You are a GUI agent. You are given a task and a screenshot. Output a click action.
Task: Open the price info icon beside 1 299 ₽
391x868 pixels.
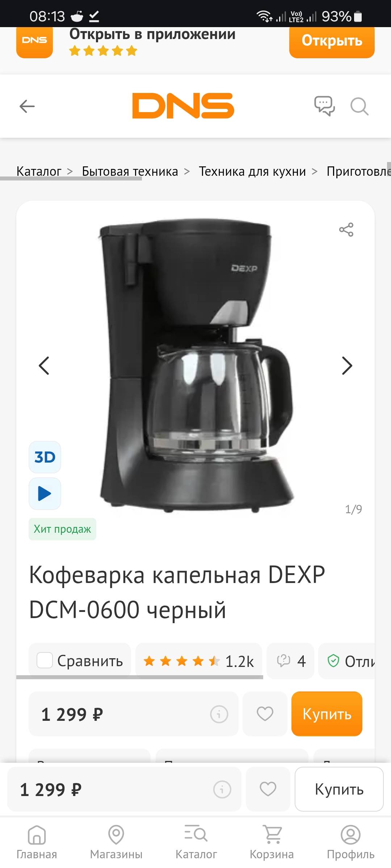pos(219,714)
